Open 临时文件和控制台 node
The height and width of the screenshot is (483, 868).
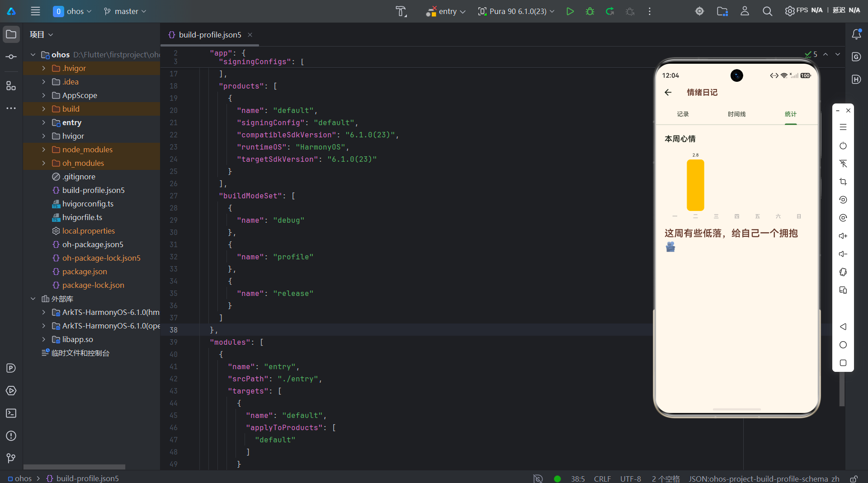(x=80, y=353)
